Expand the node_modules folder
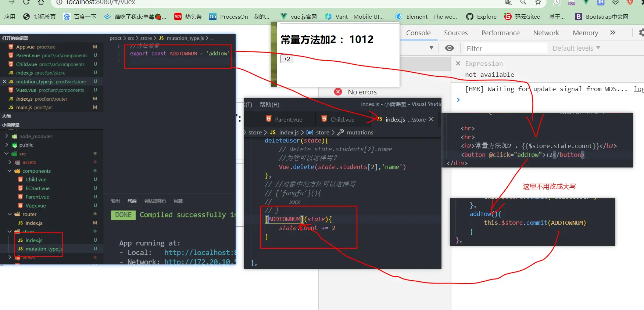Viewport: 644px width, 310px height. 7,136
